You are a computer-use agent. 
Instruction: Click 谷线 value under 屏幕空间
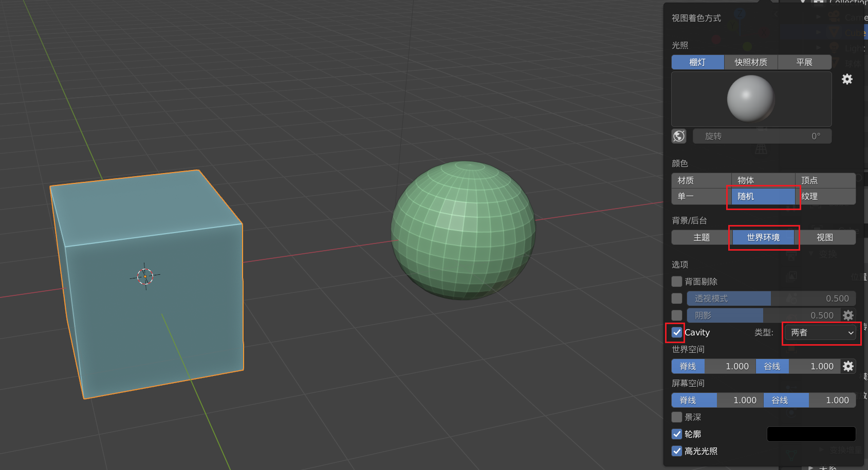click(x=810, y=400)
